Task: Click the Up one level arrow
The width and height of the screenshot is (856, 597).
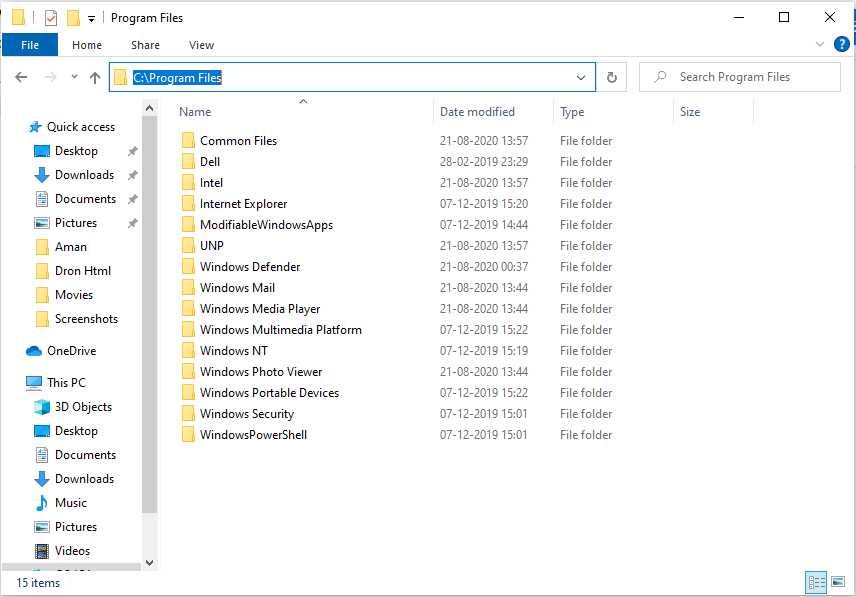Action: point(96,77)
